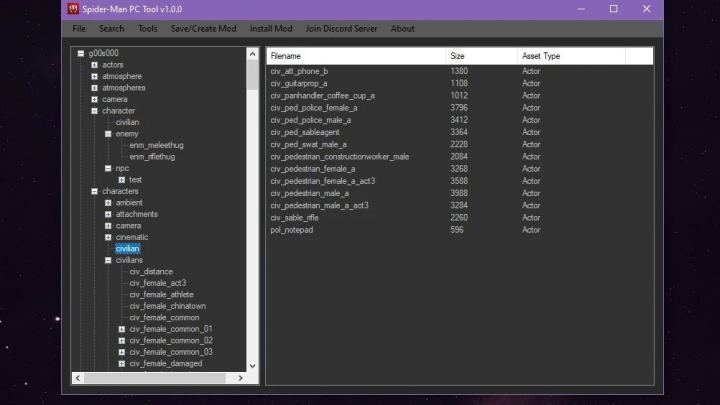Select file civ_panhandler_coffee_cup_a

point(322,96)
